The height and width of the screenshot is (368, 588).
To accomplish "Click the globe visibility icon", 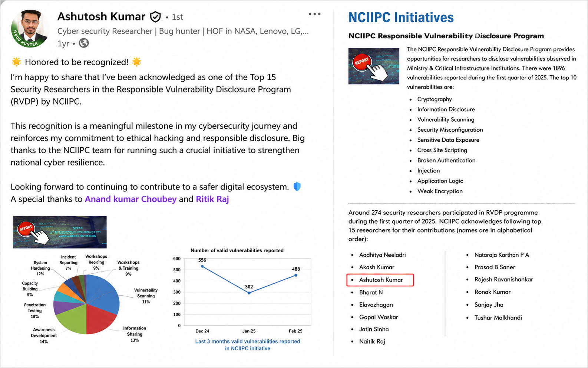I will [84, 43].
